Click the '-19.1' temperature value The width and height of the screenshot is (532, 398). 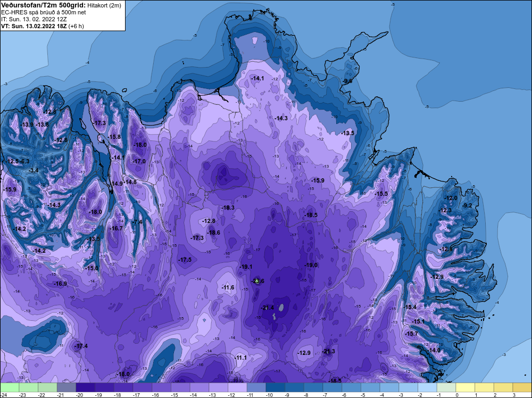click(x=246, y=267)
